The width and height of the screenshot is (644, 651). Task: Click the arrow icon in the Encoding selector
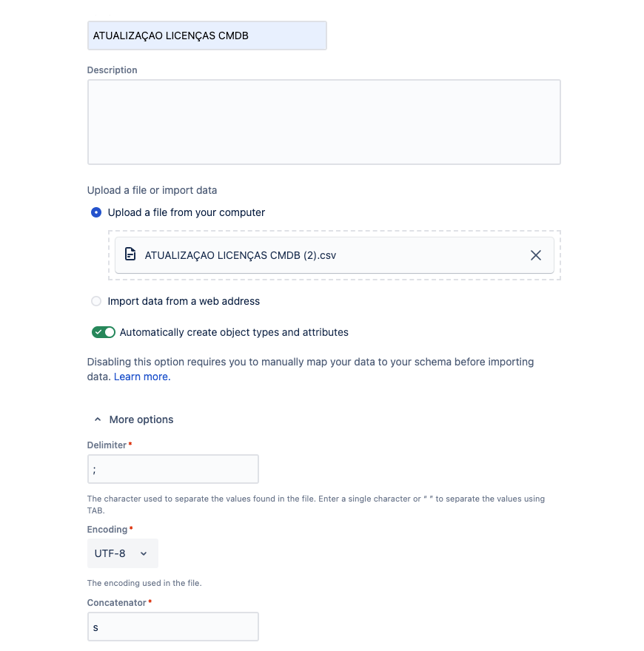click(144, 553)
